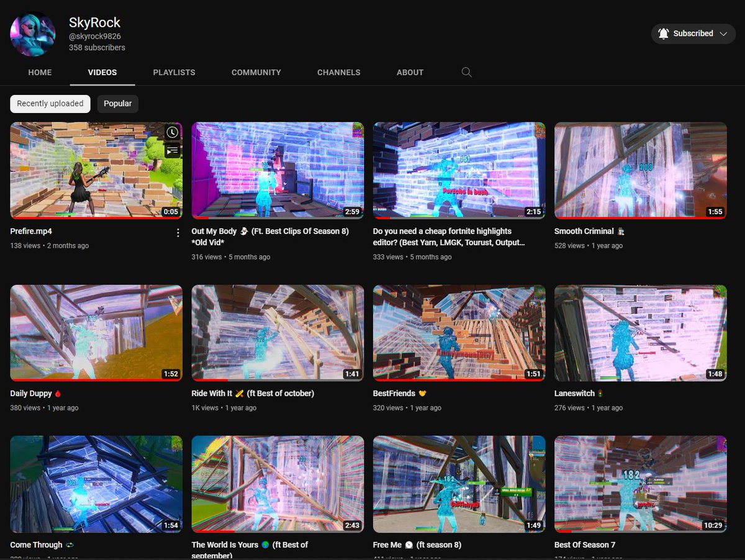Open the Come Through video thumbnail
This screenshot has height=560, width=745.
96,484
